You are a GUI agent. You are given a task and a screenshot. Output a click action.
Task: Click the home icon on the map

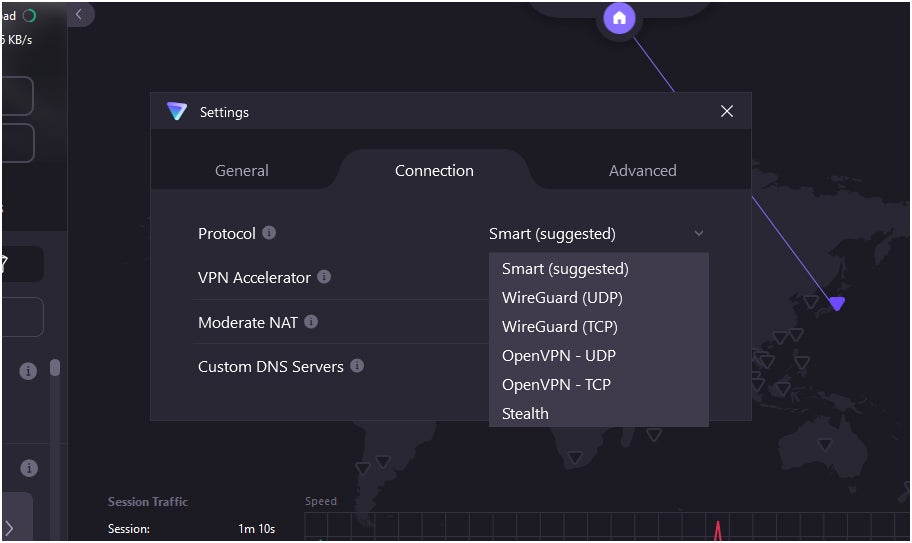[x=619, y=18]
